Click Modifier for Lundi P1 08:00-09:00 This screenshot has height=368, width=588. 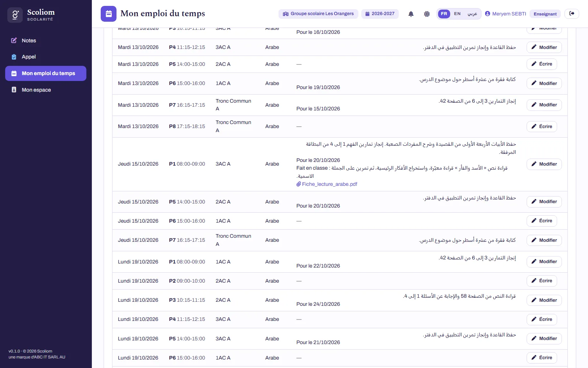[x=544, y=262]
